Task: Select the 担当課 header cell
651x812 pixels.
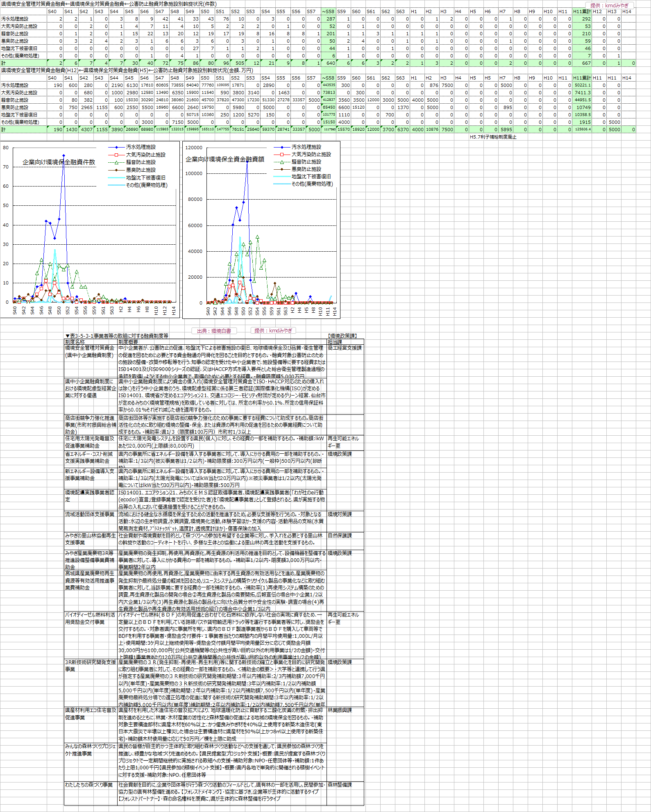Action: pos(345,342)
